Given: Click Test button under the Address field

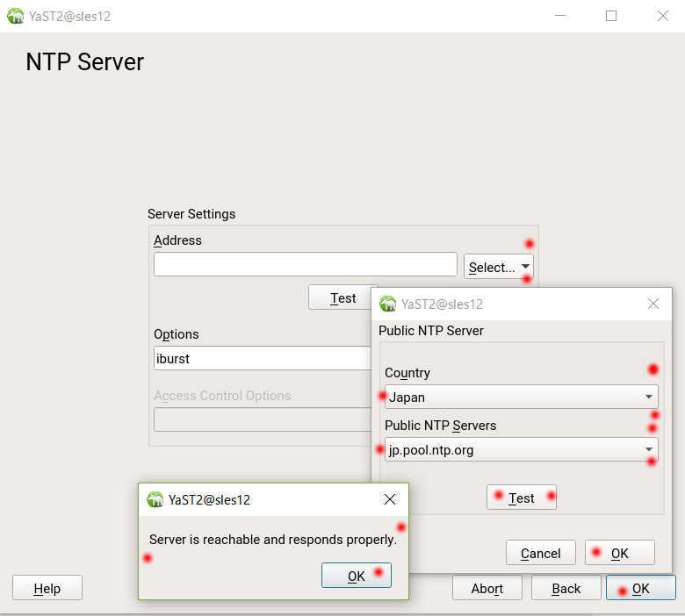Looking at the screenshot, I should point(340,297).
